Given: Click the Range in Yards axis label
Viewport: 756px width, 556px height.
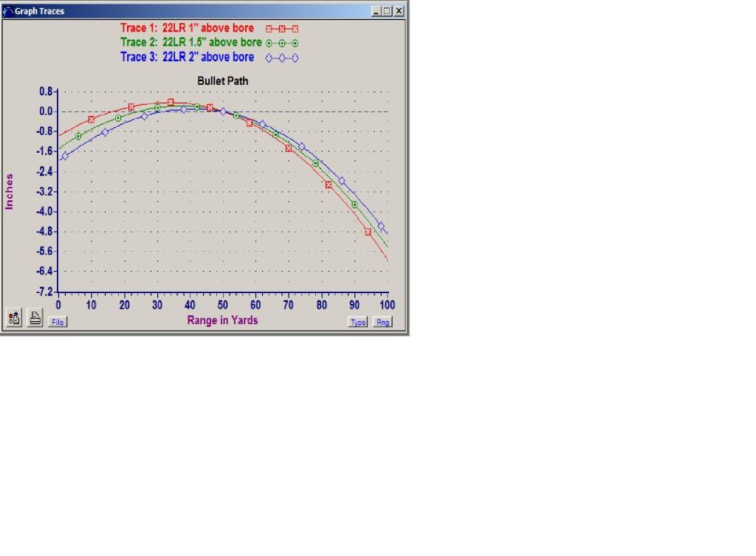Looking at the screenshot, I should pyautogui.click(x=222, y=320).
